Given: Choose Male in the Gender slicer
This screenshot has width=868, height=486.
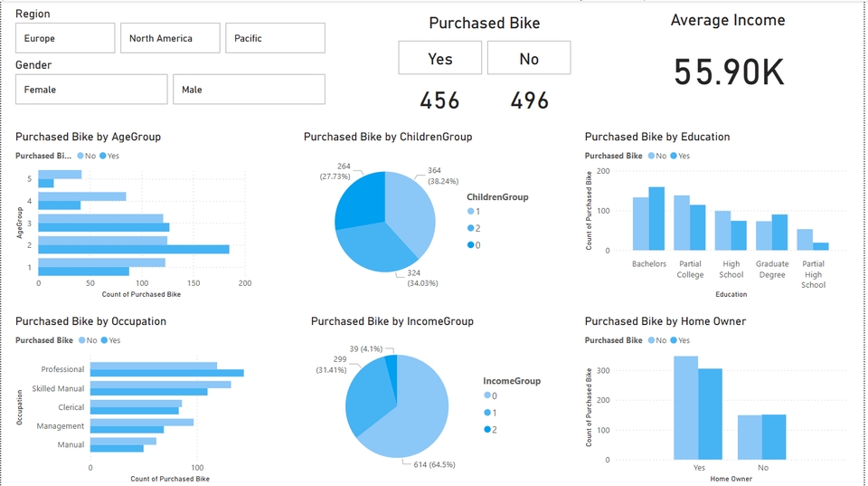Looking at the screenshot, I should pos(249,90).
